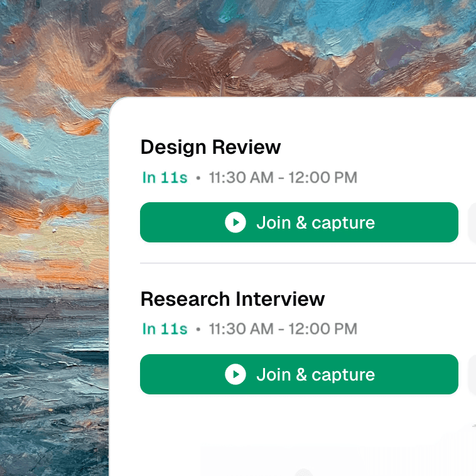Click the bullet separator in Design Review's time row
Viewport: 476px width, 476px height.
coord(198,178)
